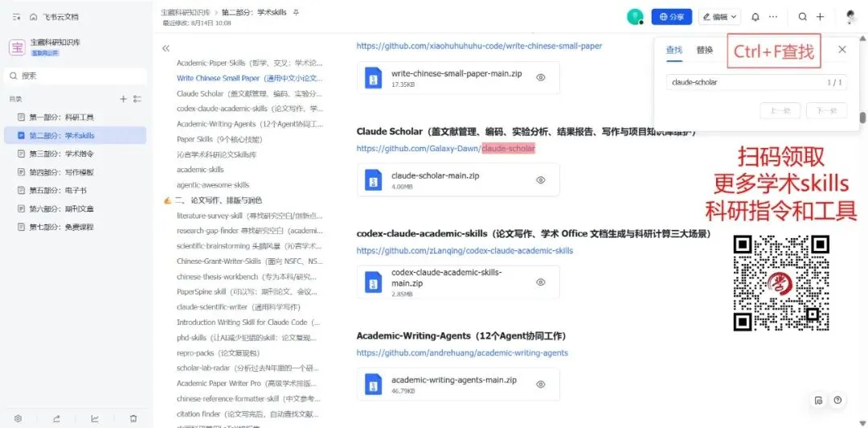Jump to Claude Scholar outline entry
This screenshot has height=428, width=868.
(249, 93)
